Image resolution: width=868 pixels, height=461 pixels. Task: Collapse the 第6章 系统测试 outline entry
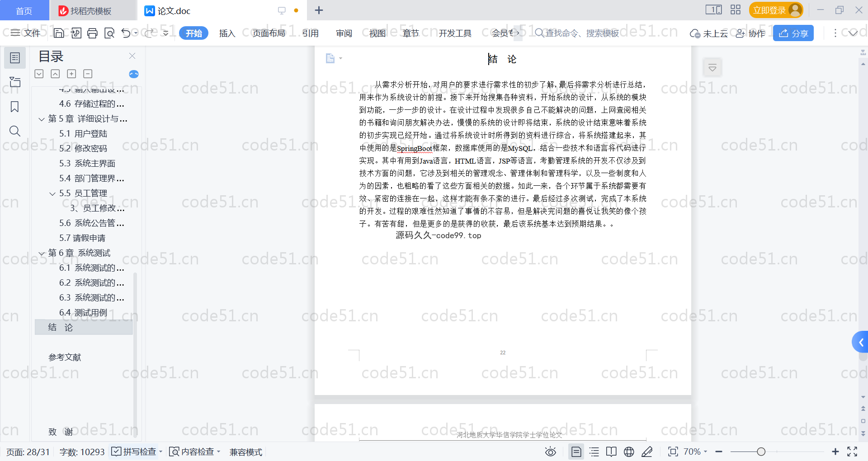click(x=42, y=254)
